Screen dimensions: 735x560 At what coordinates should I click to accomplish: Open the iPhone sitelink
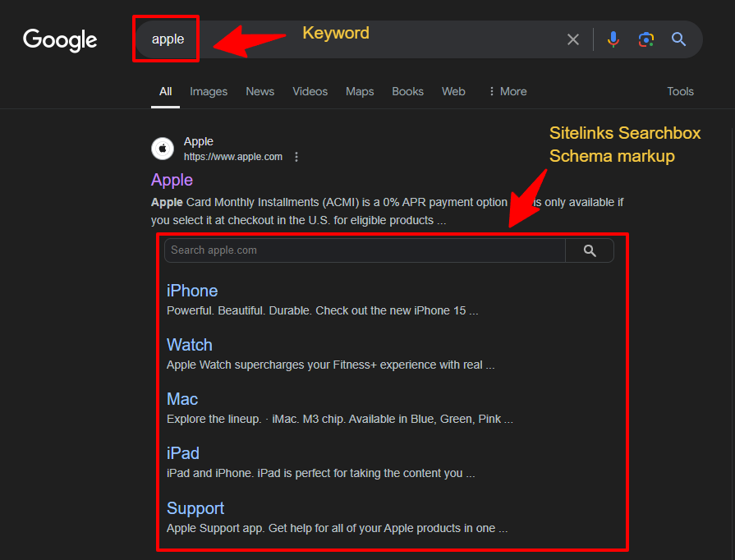[192, 291]
